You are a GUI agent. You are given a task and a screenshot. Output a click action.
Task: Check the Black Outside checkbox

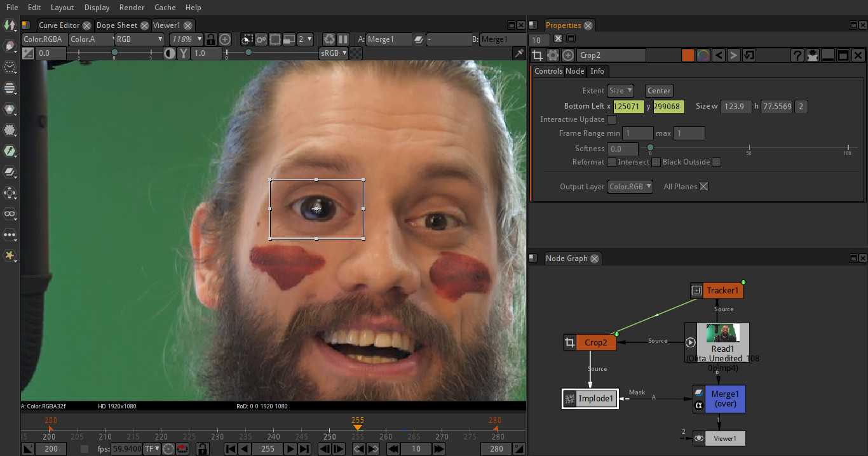point(716,162)
